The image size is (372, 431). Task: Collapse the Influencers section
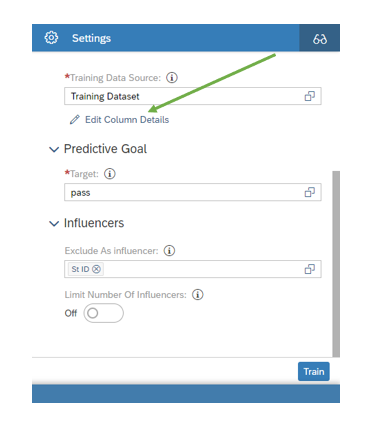[54, 223]
